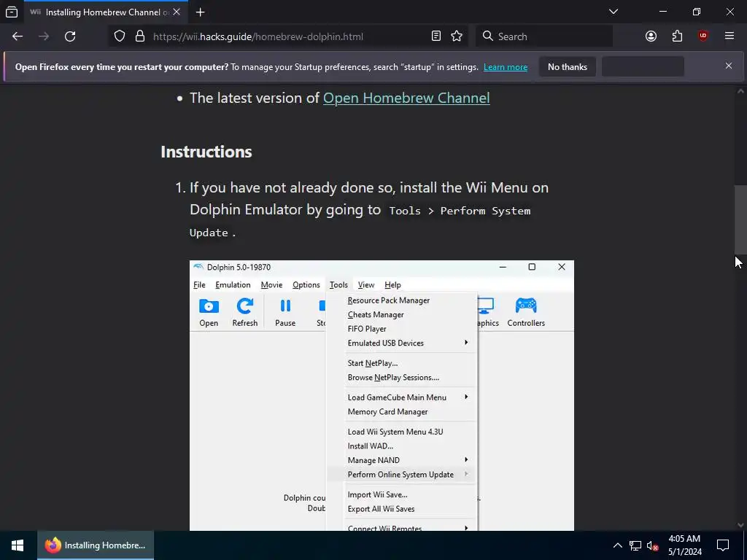Open the Firefox account panel
This screenshot has width=747, height=560.
coord(651,36)
